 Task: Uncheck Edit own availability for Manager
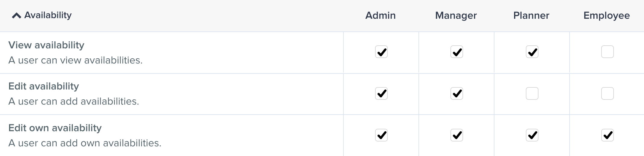click(456, 135)
